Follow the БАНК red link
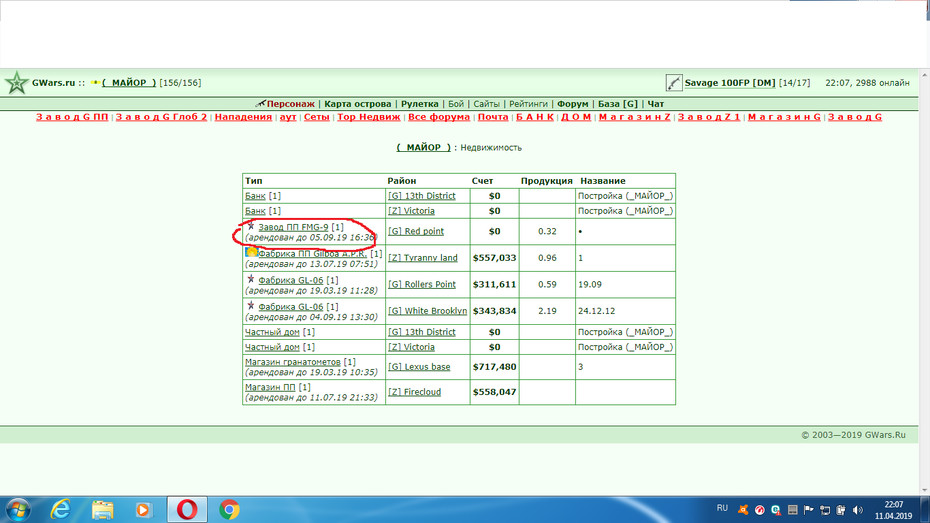930x523 pixels. (x=534, y=117)
